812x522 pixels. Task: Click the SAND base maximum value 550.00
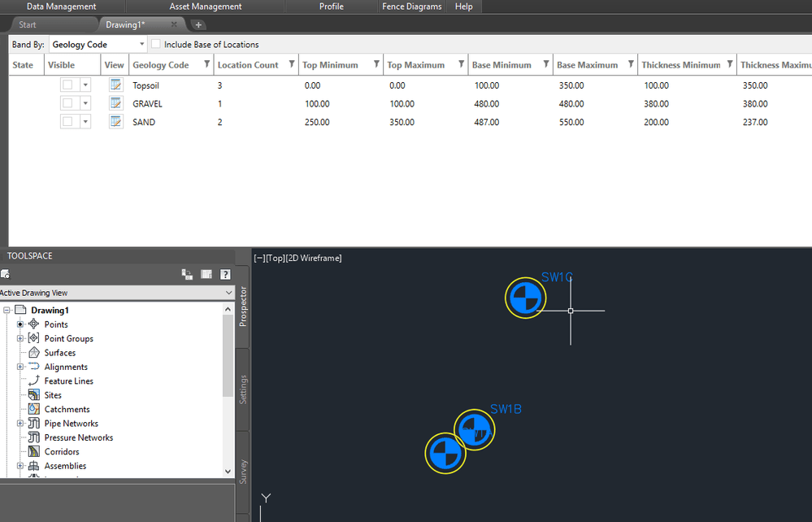(x=571, y=122)
